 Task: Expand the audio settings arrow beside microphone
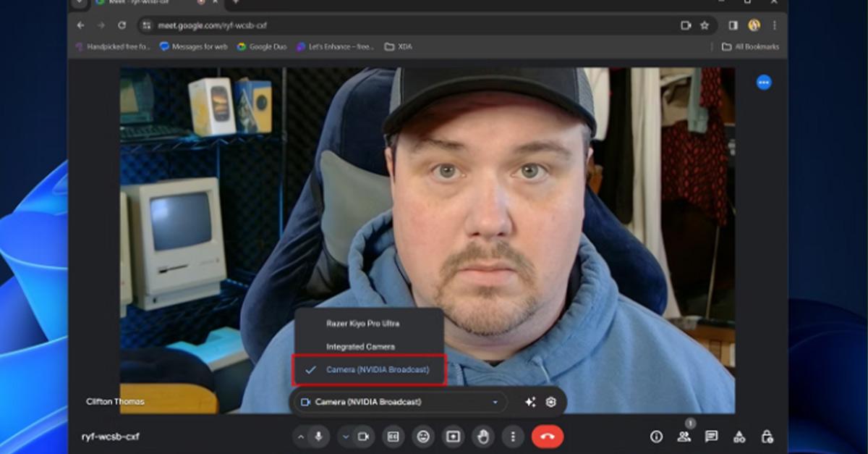[x=301, y=437]
